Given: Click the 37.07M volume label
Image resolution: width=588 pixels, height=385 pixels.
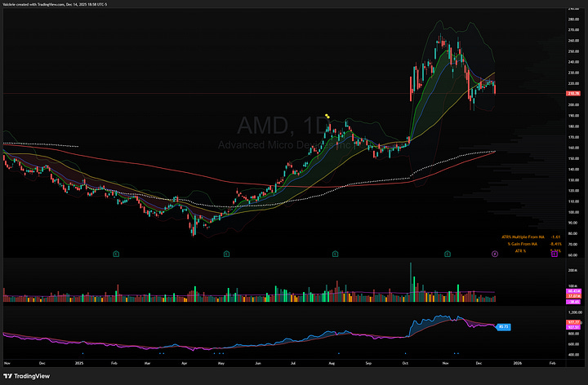Looking at the screenshot, I should coord(574,296).
